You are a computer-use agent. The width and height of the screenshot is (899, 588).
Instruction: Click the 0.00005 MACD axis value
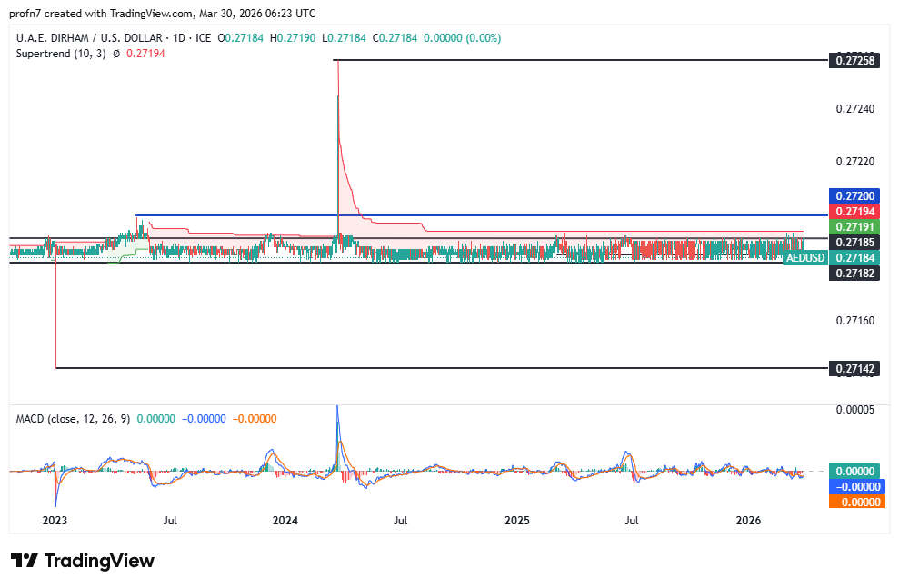(x=854, y=410)
